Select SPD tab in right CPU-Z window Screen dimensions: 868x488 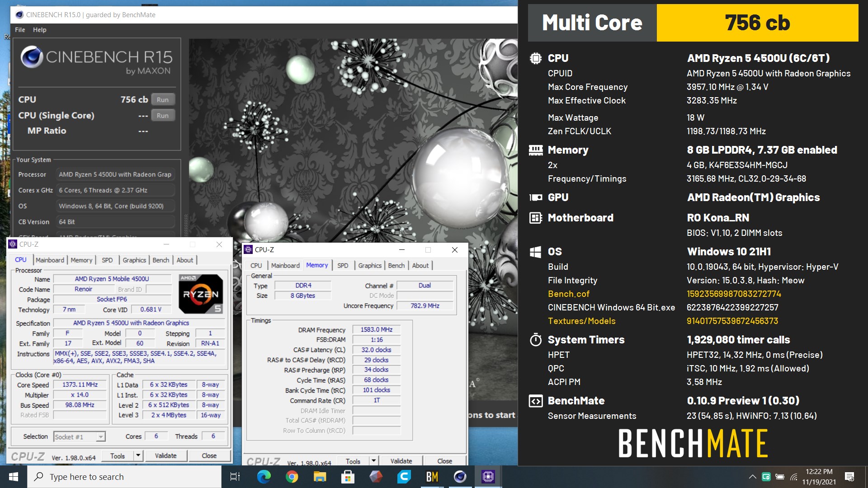pos(343,265)
